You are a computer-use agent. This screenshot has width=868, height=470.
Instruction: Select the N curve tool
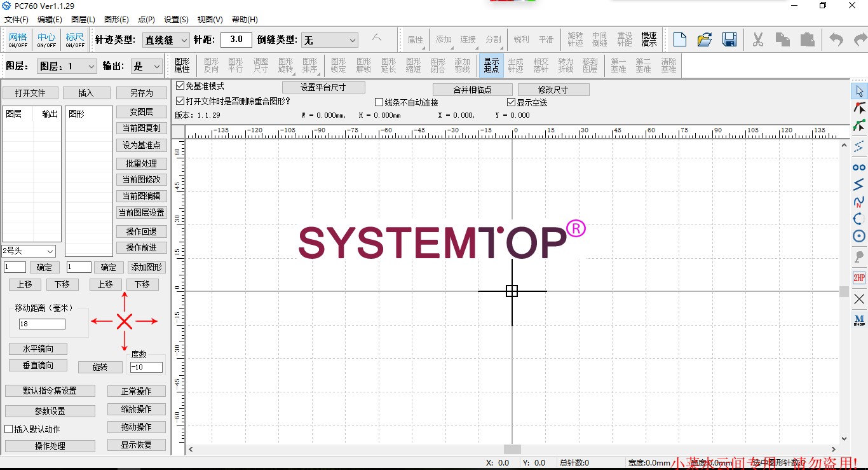[859, 202]
